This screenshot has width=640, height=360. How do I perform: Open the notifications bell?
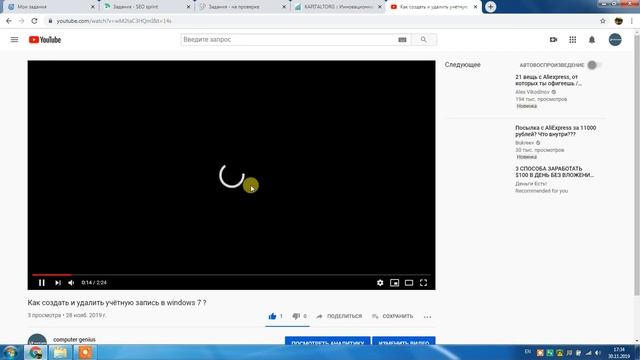point(592,40)
